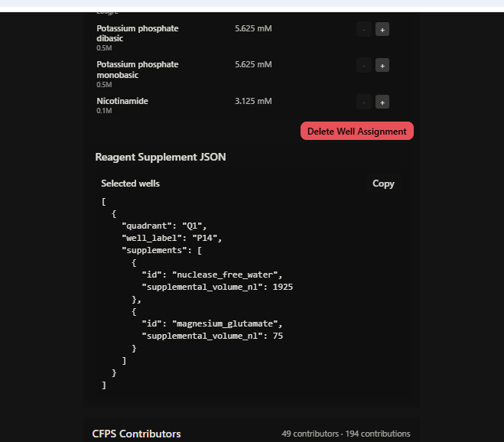Increase Nicotinamide concentration with plus button
Image resolution: width=504 pixels, height=442 pixels.
(x=382, y=102)
